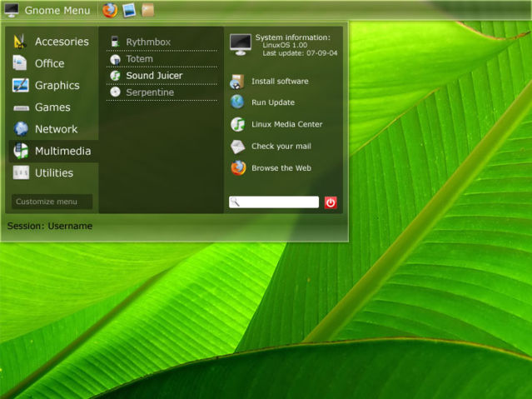Click the Customize menu button
Image resolution: width=532 pixels, height=399 pixels.
coord(52,202)
